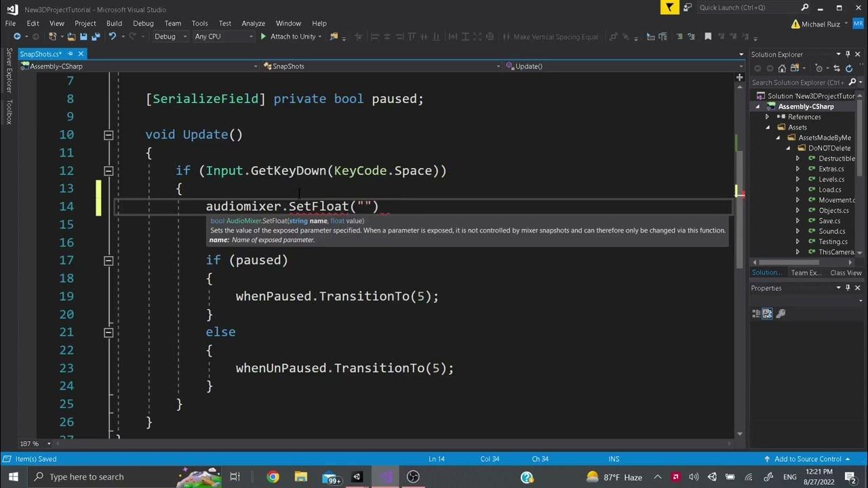Screen dimensions: 868x488
Task: Open the Any CPU platform dropdown
Action: tap(223, 37)
